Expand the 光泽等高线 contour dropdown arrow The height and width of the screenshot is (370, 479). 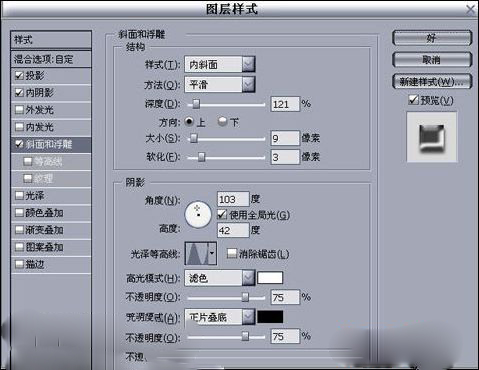point(212,253)
